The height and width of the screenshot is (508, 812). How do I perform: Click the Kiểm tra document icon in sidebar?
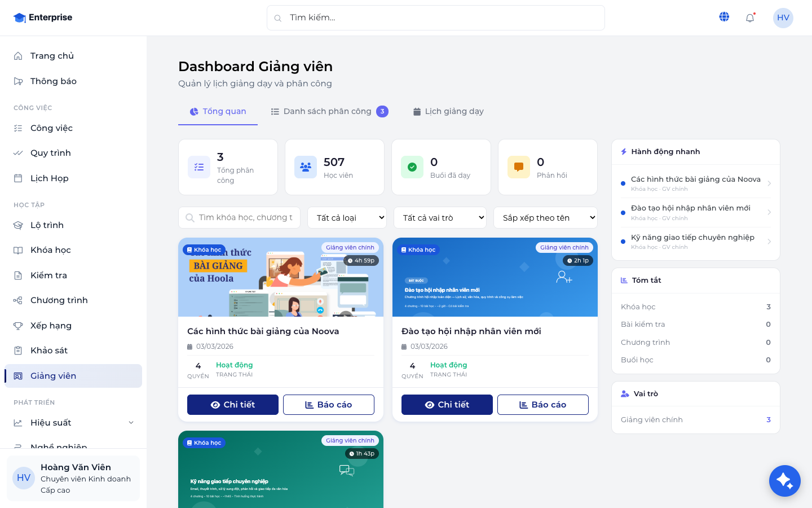click(18, 275)
